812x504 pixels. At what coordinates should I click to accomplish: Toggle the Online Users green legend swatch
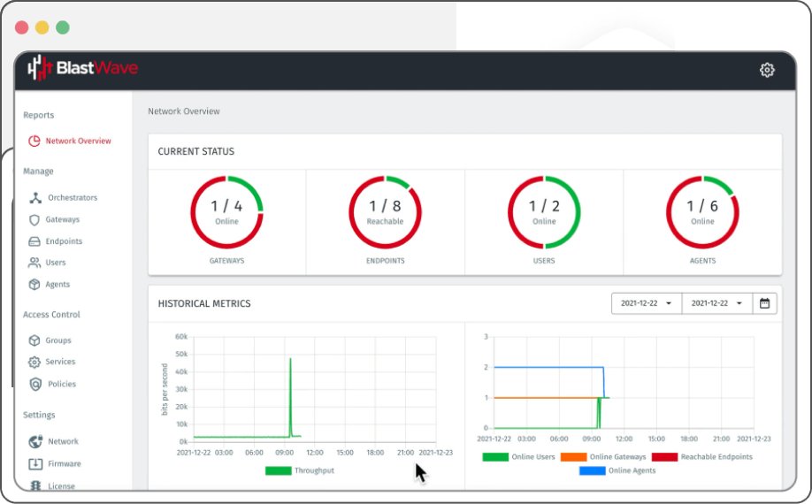[495, 457]
